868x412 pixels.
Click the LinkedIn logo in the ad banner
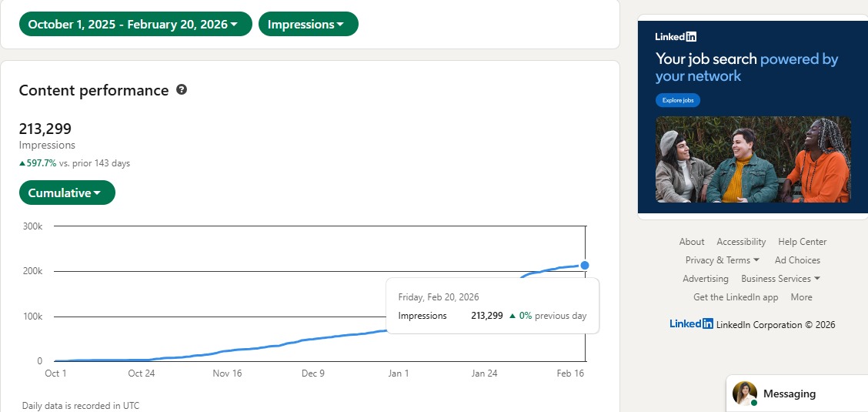pos(676,36)
